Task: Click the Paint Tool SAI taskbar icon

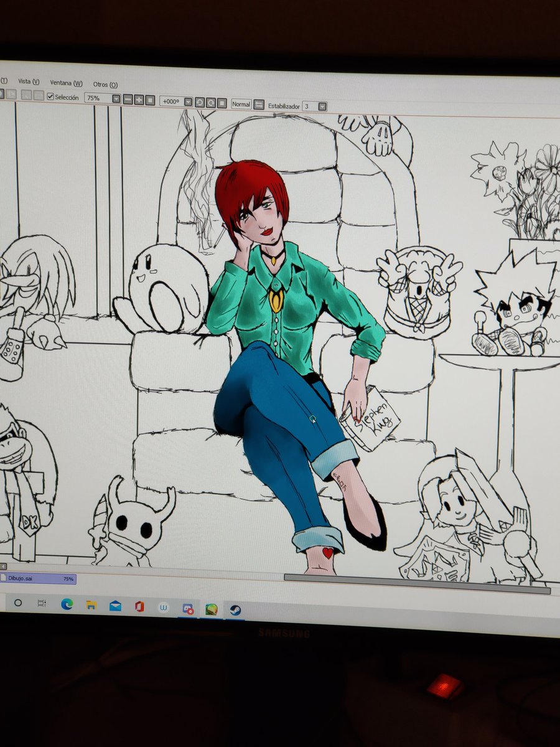Action: pyautogui.click(x=212, y=609)
